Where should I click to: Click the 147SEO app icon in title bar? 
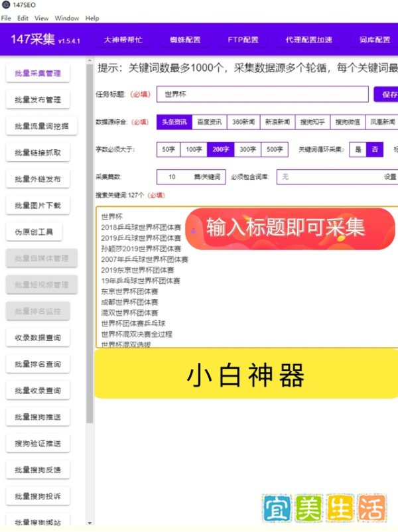(x=6, y=5)
